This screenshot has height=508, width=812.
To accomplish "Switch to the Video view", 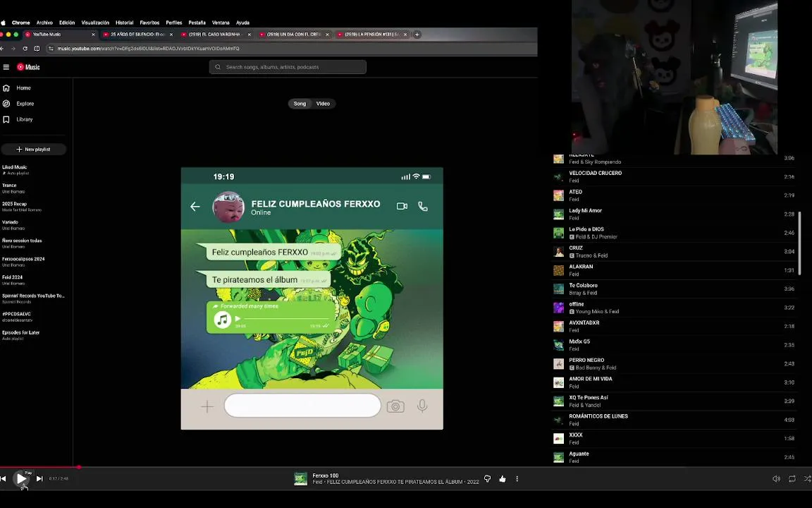I will pyautogui.click(x=323, y=104).
